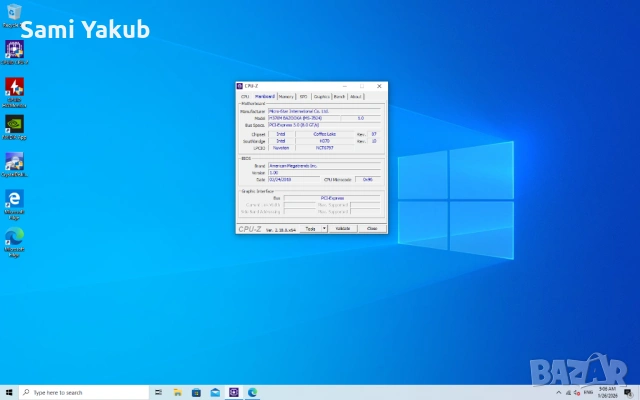This screenshot has height=400, width=640.
Task: Open the Mail app on the taskbar
Action: [216, 392]
